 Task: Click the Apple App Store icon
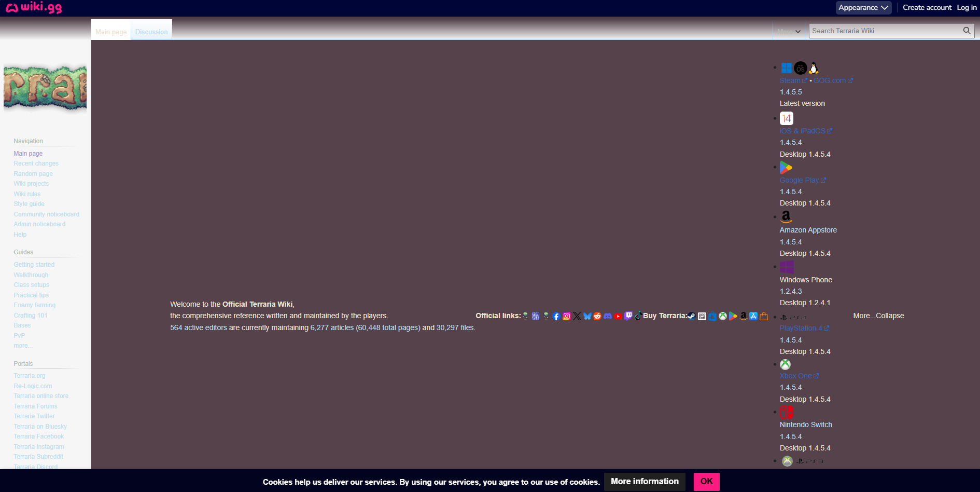(x=753, y=316)
